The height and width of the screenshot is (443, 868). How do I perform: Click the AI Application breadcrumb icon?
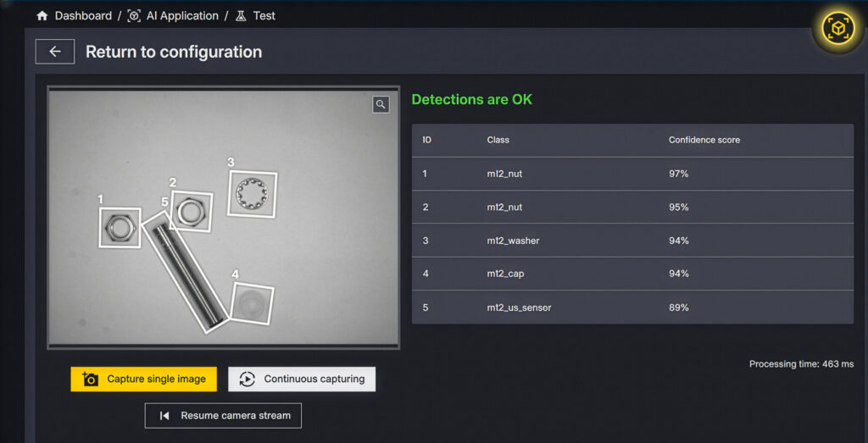tap(134, 16)
